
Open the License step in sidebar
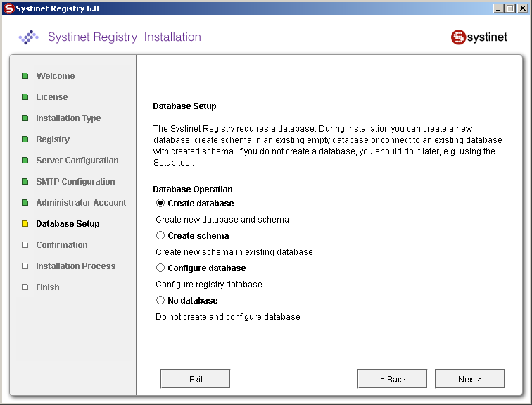pos(52,96)
